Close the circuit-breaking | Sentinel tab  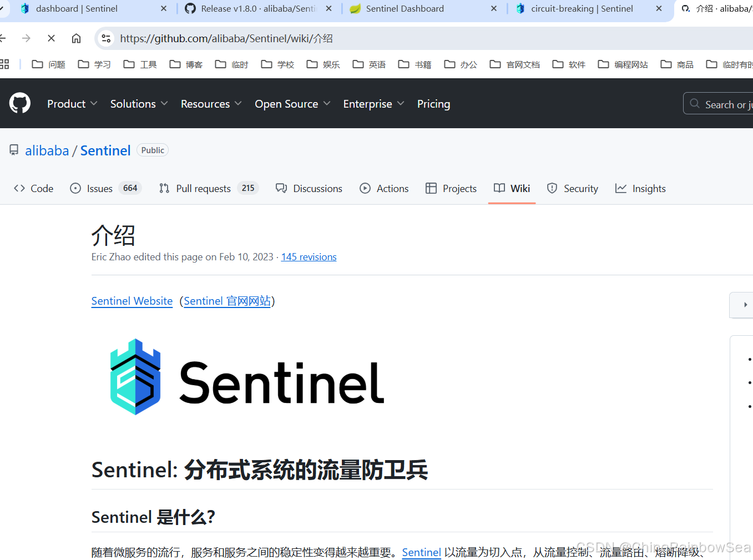click(x=659, y=8)
